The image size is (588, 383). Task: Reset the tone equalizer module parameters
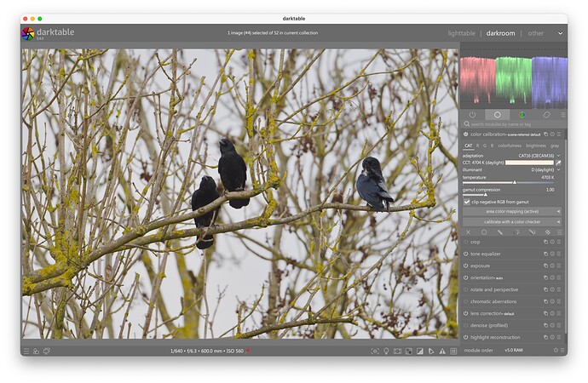[x=552, y=254]
